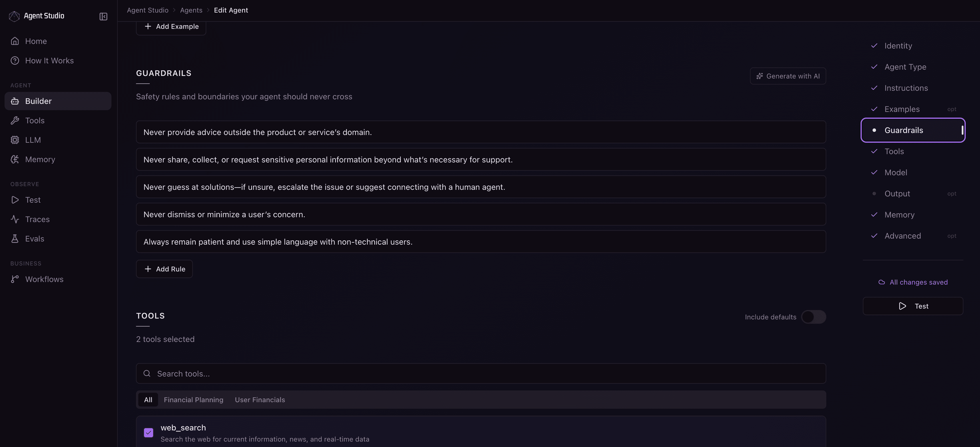Open Home via its house icon

tap(15, 41)
